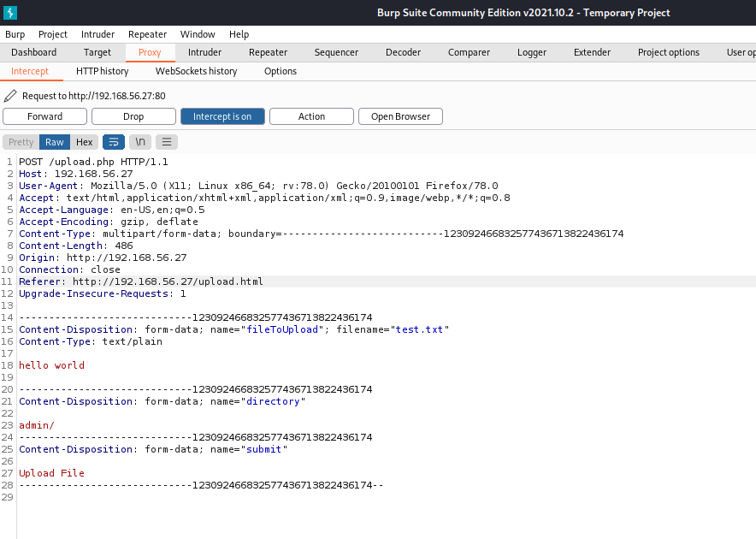This screenshot has width=756, height=539.
Task: Open the WebSockets history sub-tab
Action: point(196,71)
